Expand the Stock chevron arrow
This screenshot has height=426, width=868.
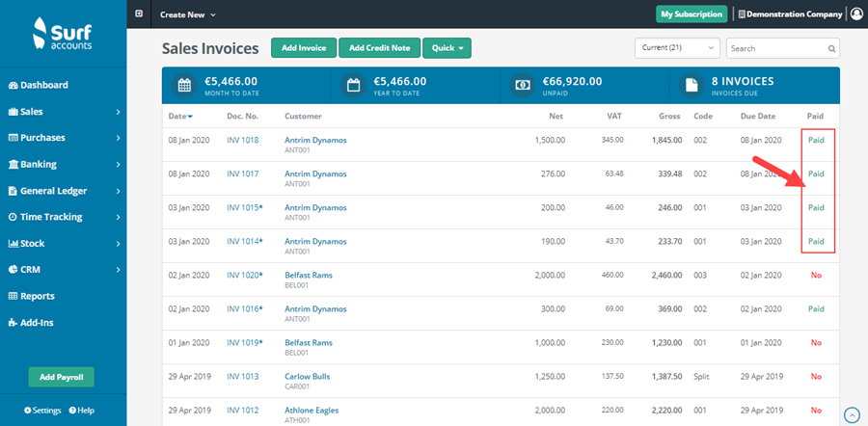(118, 244)
